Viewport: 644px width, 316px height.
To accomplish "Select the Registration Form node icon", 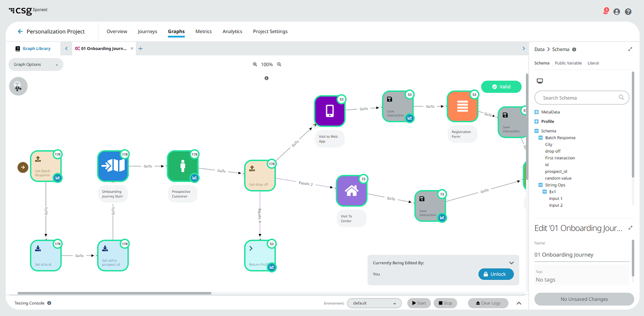I will 462,106.
